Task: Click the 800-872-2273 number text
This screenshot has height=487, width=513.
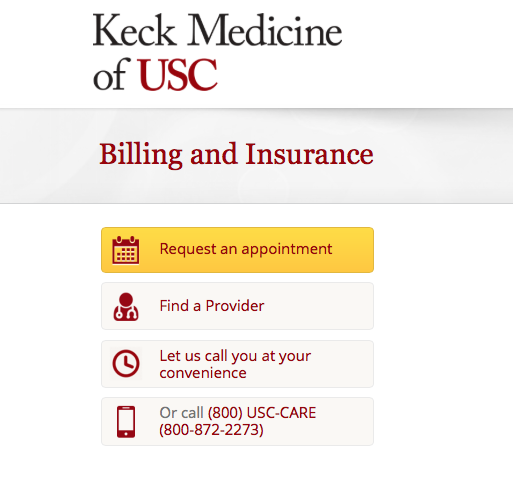Action: (x=211, y=430)
